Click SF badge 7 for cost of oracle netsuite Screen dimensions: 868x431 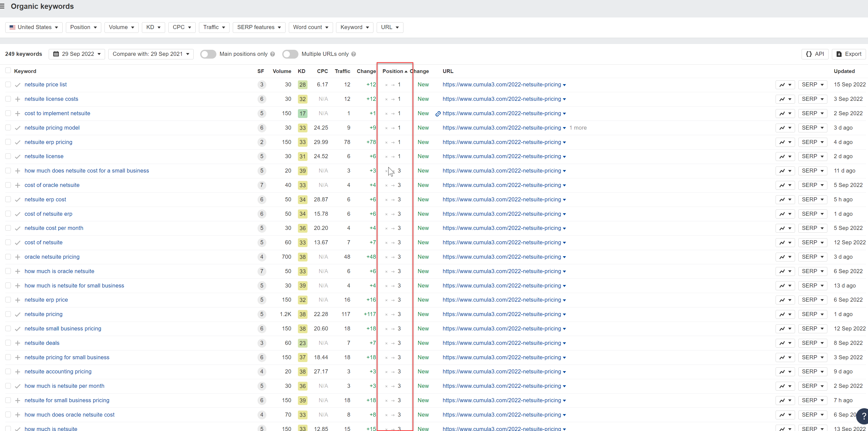pyautogui.click(x=262, y=185)
